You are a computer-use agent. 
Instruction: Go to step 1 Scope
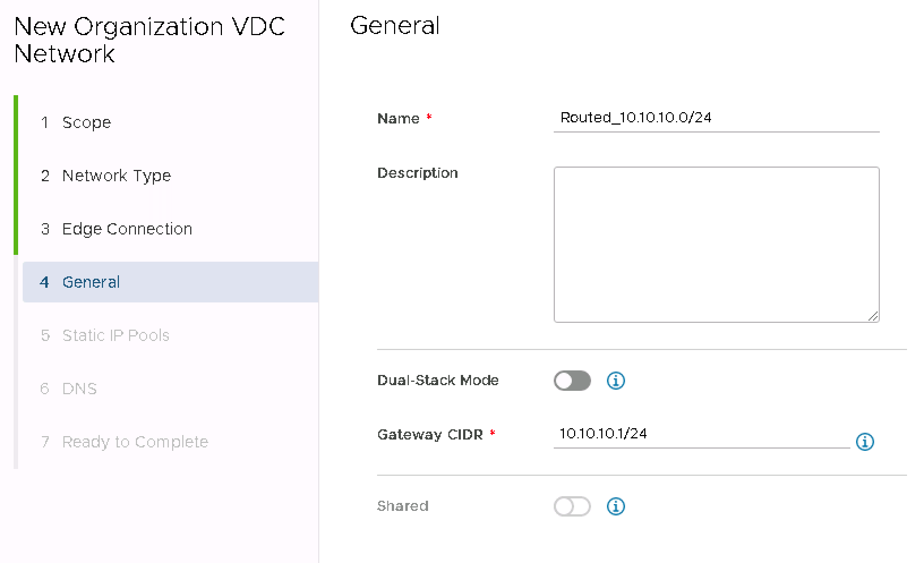(x=86, y=122)
